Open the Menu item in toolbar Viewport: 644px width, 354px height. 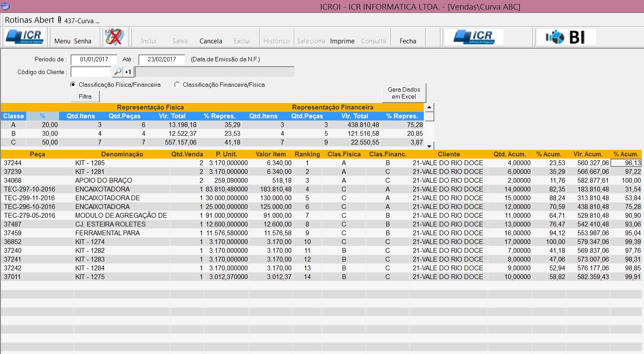click(x=62, y=41)
